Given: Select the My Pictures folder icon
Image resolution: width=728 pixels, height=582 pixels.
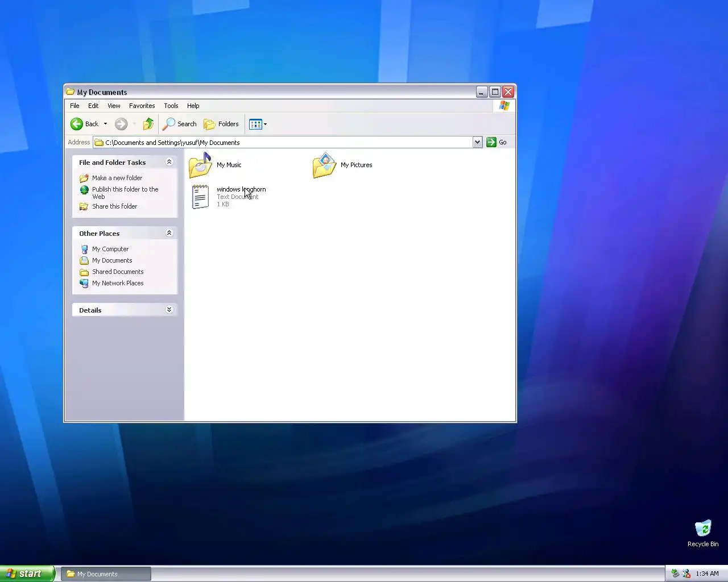Looking at the screenshot, I should pyautogui.click(x=324, y=165).
